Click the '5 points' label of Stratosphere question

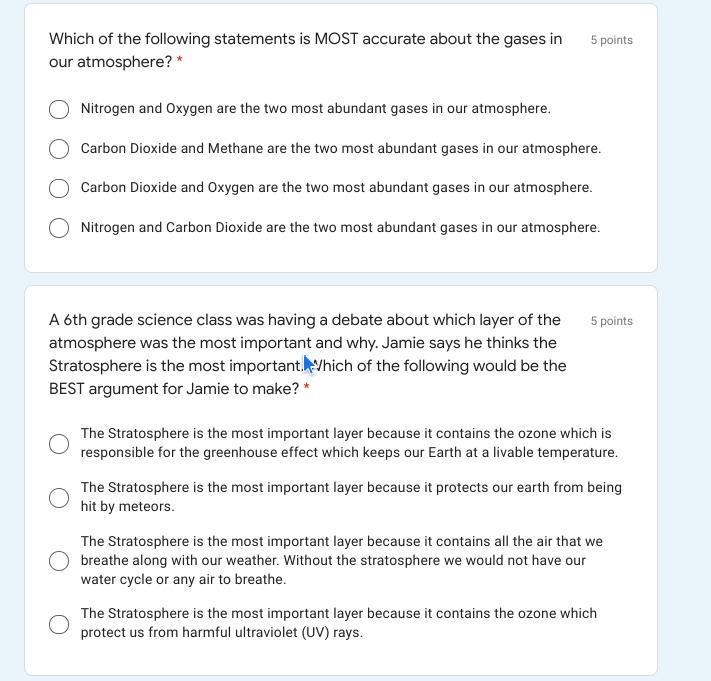click(611, 321)
